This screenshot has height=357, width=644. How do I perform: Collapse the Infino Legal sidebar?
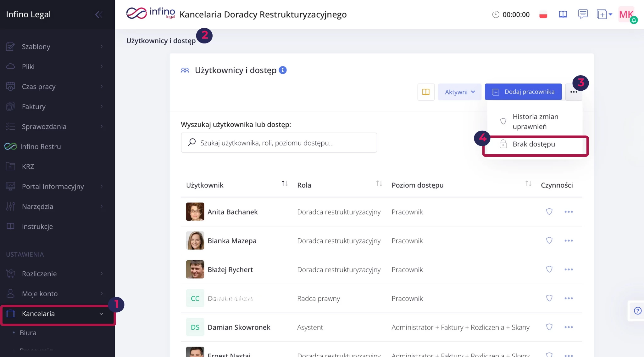[x=98, y=14]
